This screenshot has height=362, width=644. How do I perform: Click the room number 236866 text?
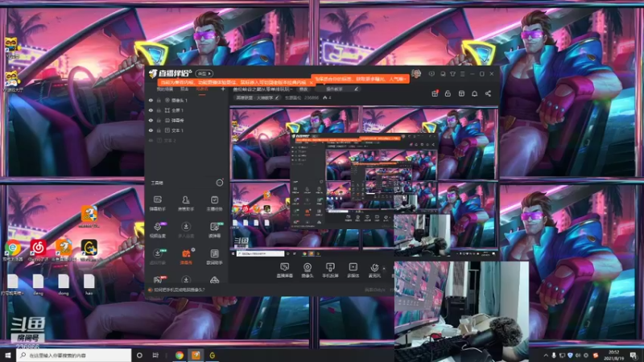tap(312, 97)
